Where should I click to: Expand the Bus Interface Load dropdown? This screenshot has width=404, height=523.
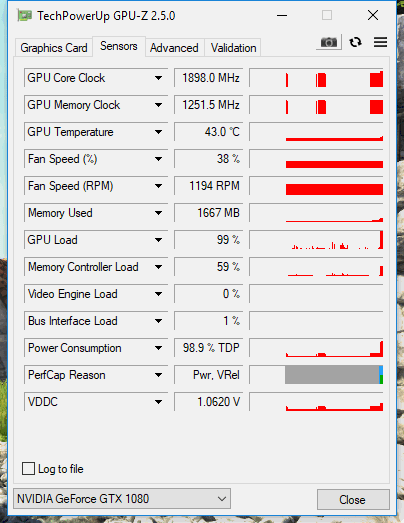158,321
